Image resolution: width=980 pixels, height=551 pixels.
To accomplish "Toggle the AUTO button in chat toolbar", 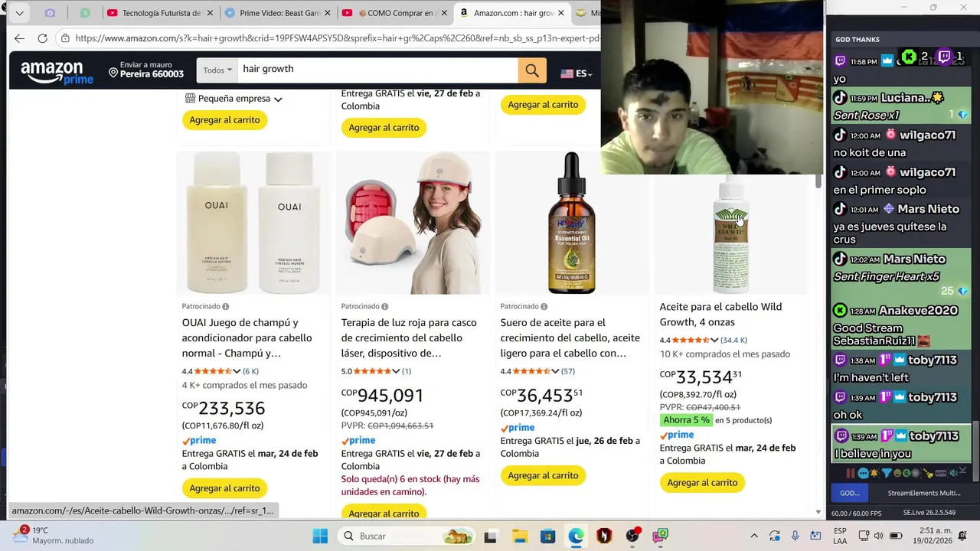I will pyautogui.click(x=941, y=473).
